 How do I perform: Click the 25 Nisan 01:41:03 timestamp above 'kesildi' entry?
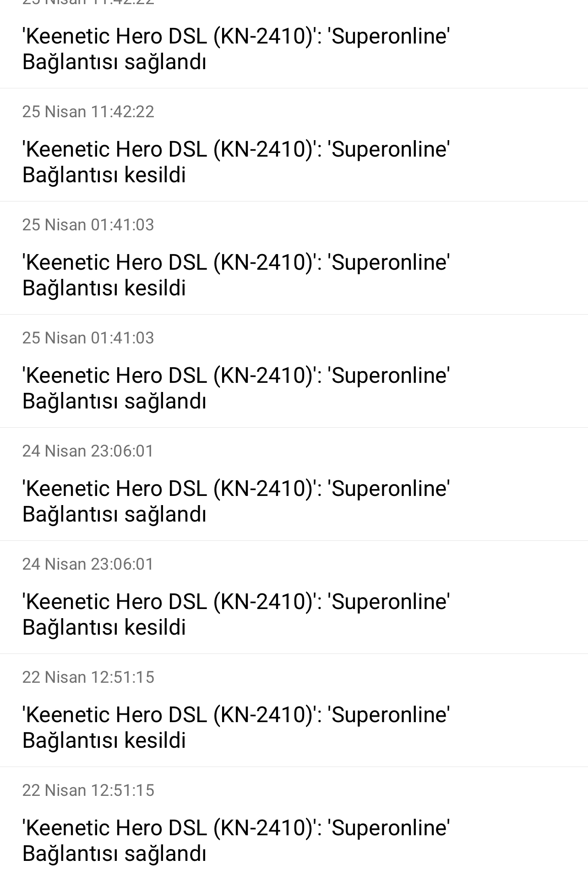[88, 225]
